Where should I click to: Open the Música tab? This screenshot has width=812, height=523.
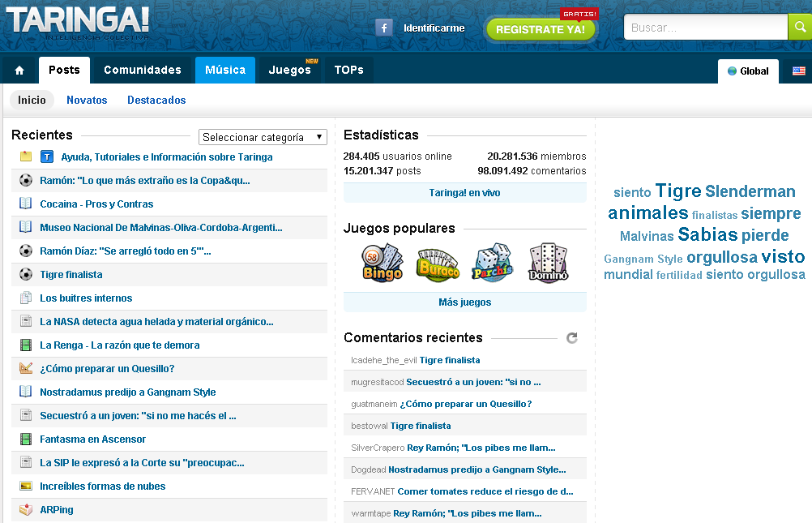225,70
